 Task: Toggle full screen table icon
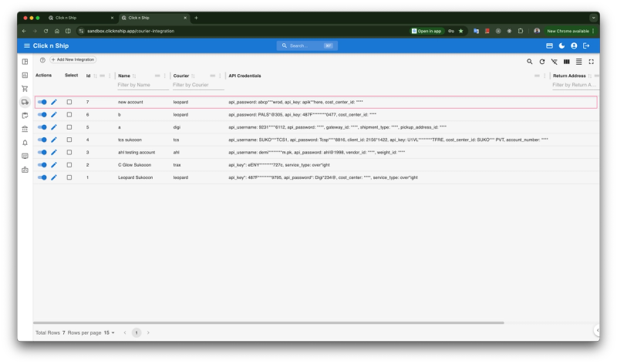[591, 62]
